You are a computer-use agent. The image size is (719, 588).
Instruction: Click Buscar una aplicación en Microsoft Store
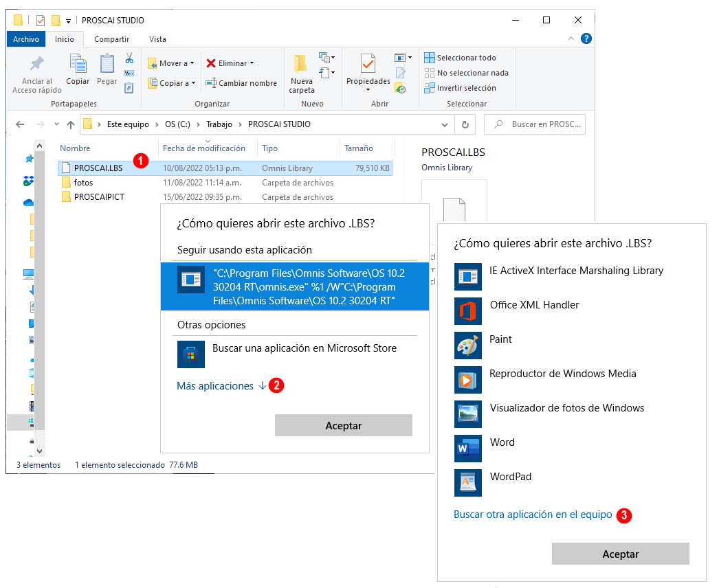(305, 348)
